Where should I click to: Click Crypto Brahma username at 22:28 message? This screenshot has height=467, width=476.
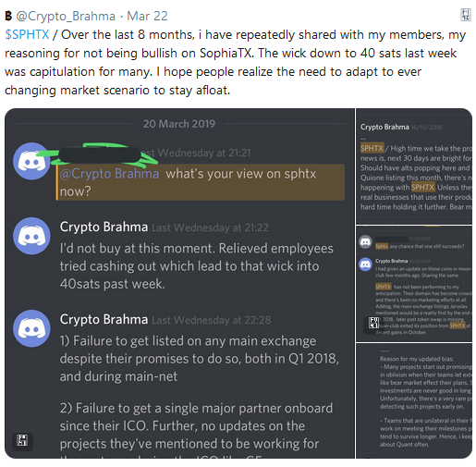(x=104, y=319)
